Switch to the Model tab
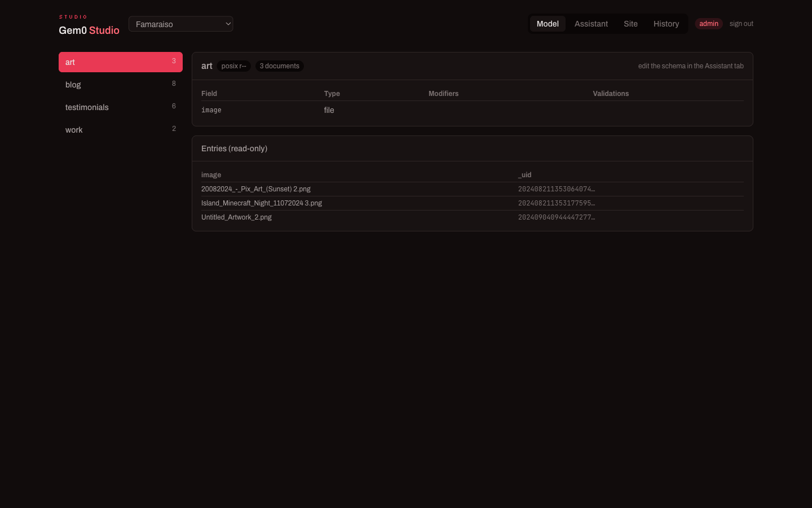Viewport: 812px width, 508px height. tap(548, 24)
